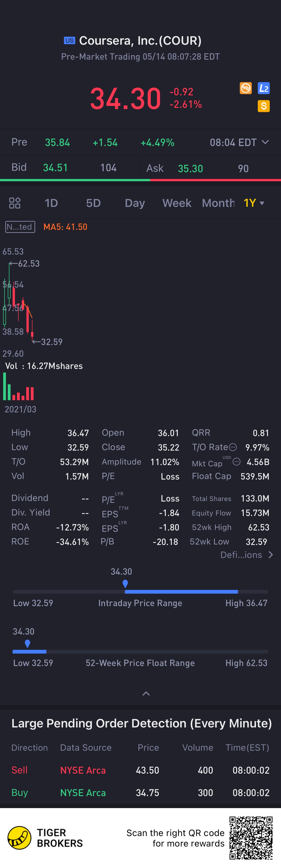Tap the Time(EST) column header
Image resolution: width=281 pixels, height=868 pixels.
247,748
